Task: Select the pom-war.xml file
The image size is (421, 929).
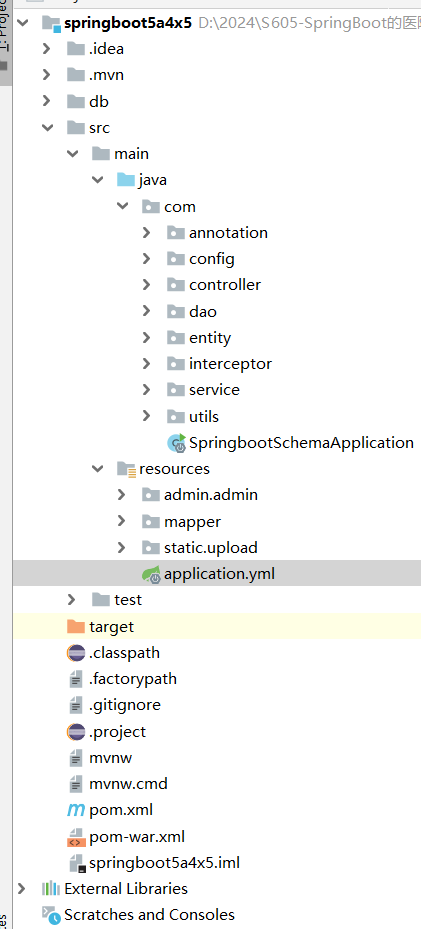Action: click(137, 837)
